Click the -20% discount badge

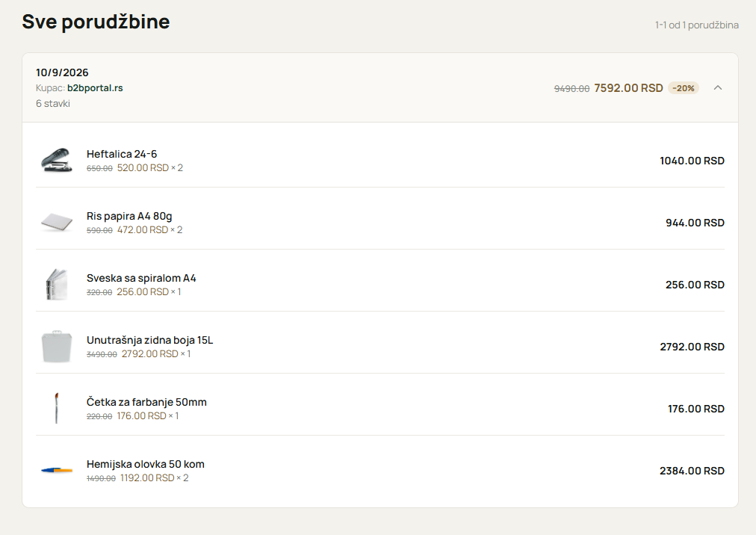coord(684,88)
